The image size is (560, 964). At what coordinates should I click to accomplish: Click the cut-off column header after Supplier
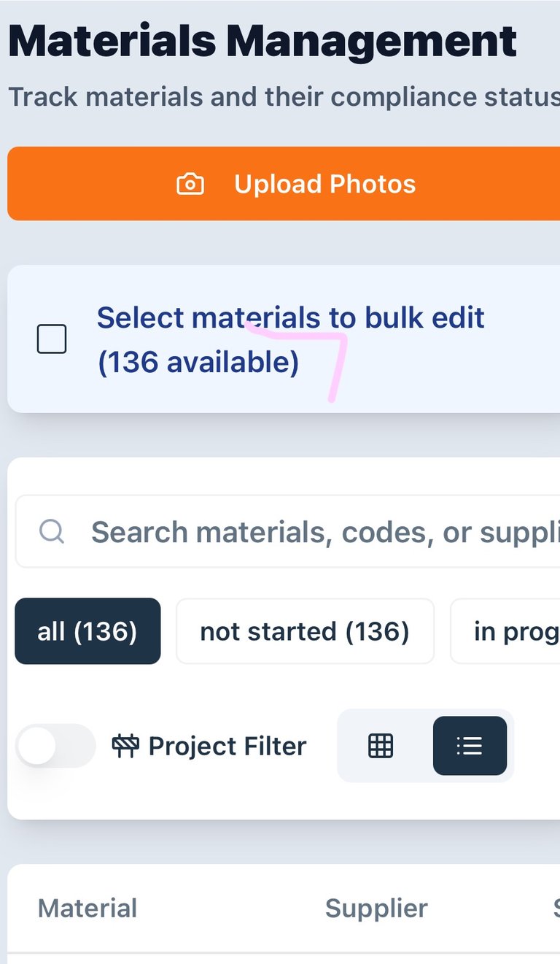coord(555,909)
